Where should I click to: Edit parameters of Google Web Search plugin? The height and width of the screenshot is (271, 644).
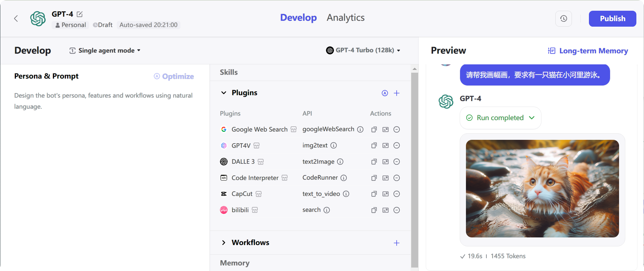(385, 129)
